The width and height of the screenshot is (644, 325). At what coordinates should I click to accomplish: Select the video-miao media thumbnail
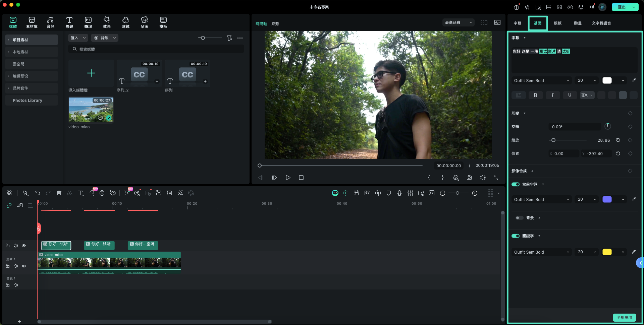[91, 110]
